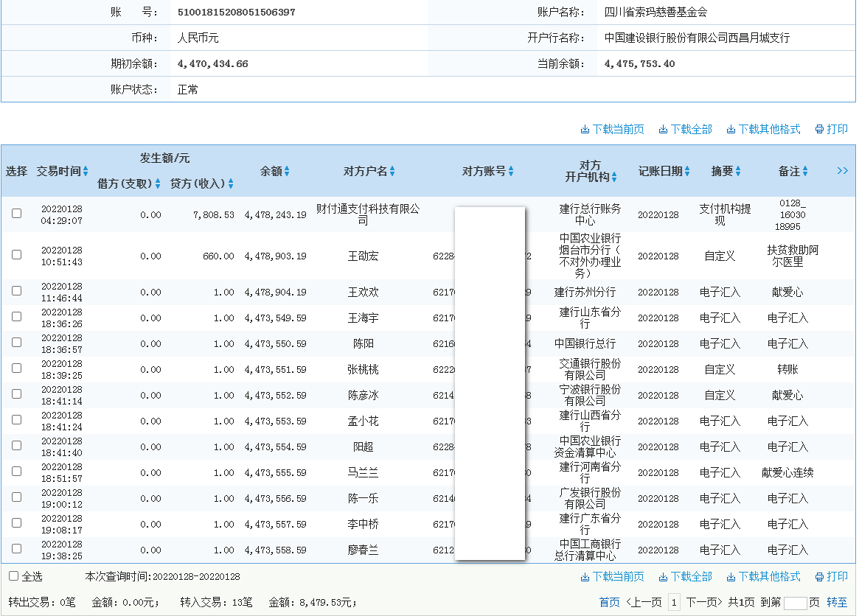859x616 pixels.
Task: Check the 王海宇 row checkbox
Action: [x=17, y=317]
